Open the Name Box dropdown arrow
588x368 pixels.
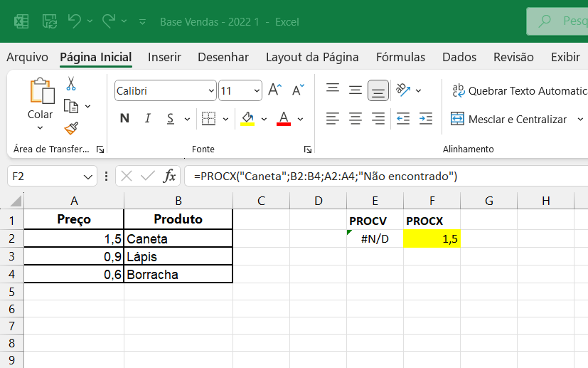pos(88,177)
